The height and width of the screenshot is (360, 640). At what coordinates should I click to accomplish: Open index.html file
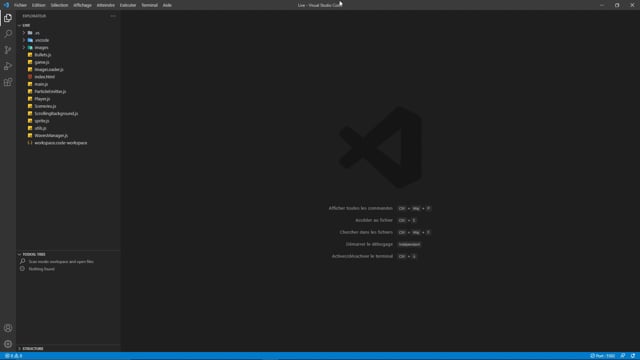(68, 77)
